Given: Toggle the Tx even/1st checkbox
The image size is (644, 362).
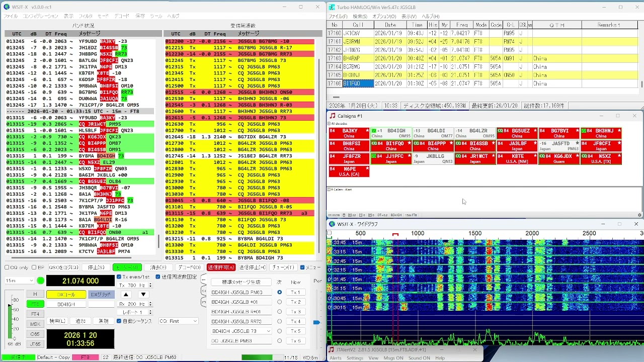Looking at the screenshot, I should (119, 277).
